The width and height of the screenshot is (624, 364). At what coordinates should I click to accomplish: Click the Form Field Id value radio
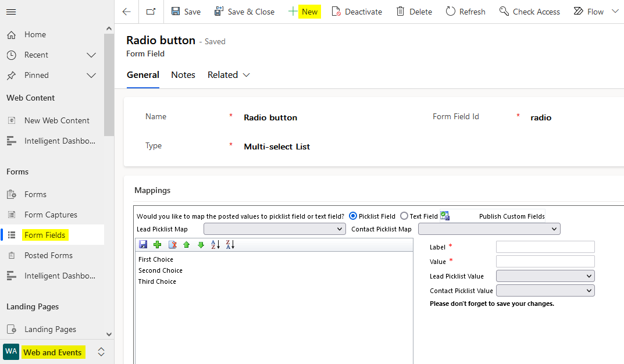point(541,118)
